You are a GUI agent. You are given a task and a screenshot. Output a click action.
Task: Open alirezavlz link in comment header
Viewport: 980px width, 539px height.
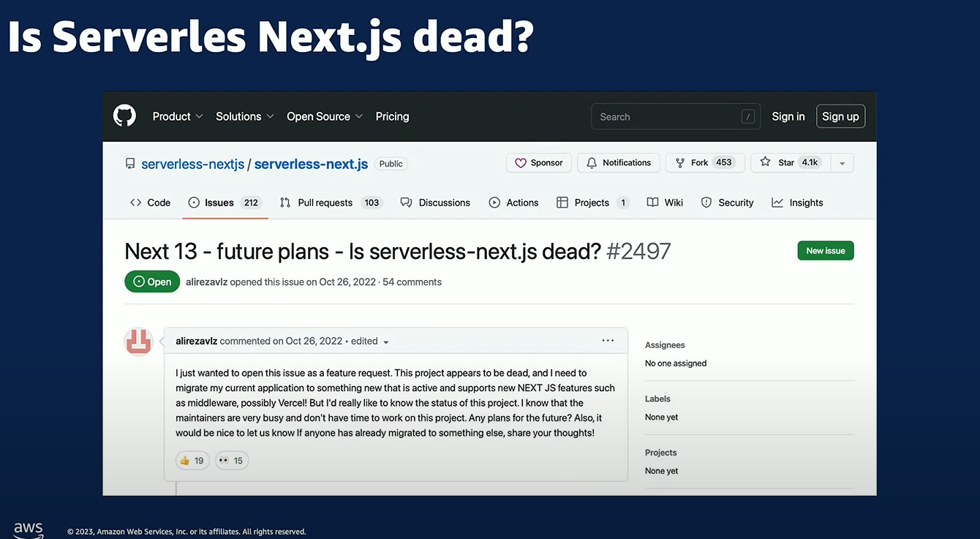(x=196, y=341)
